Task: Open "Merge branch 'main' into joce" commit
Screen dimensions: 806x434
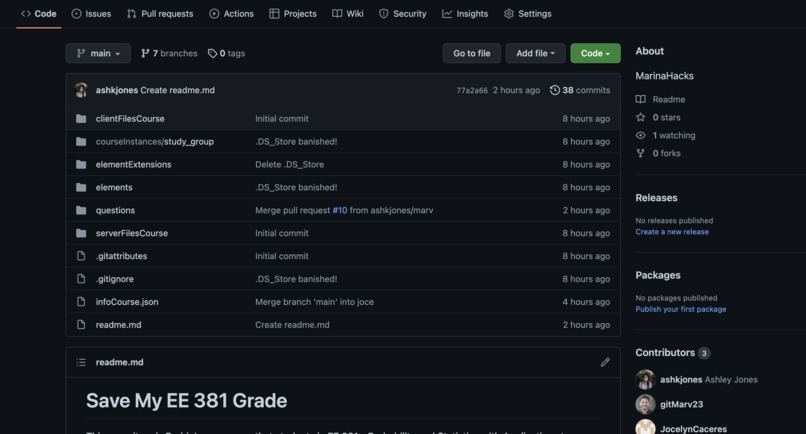Action: pyautogui.click(x=315, y=302)
